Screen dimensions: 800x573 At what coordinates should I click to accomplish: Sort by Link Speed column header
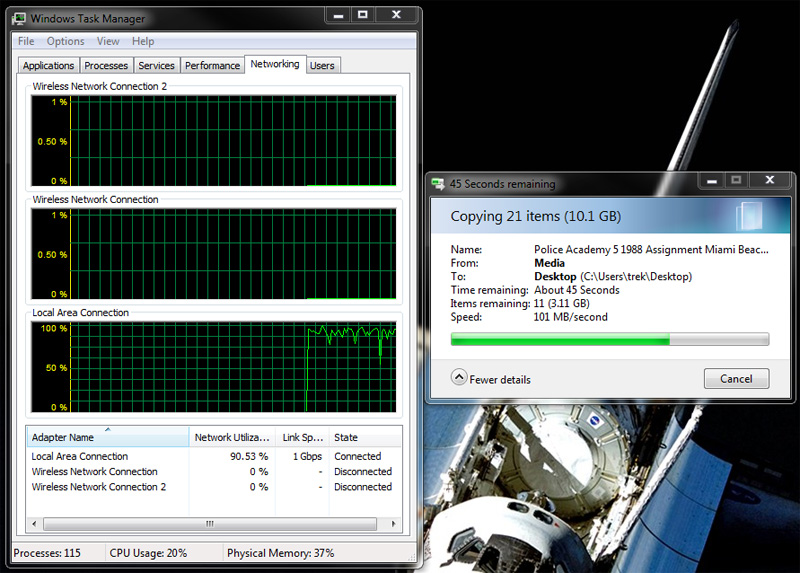[x=303, y=437]
